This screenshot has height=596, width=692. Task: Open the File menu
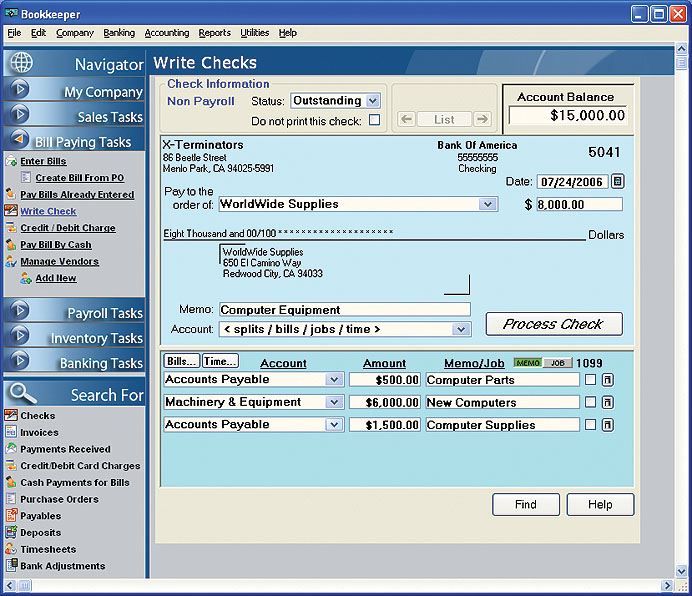point(14,33)
